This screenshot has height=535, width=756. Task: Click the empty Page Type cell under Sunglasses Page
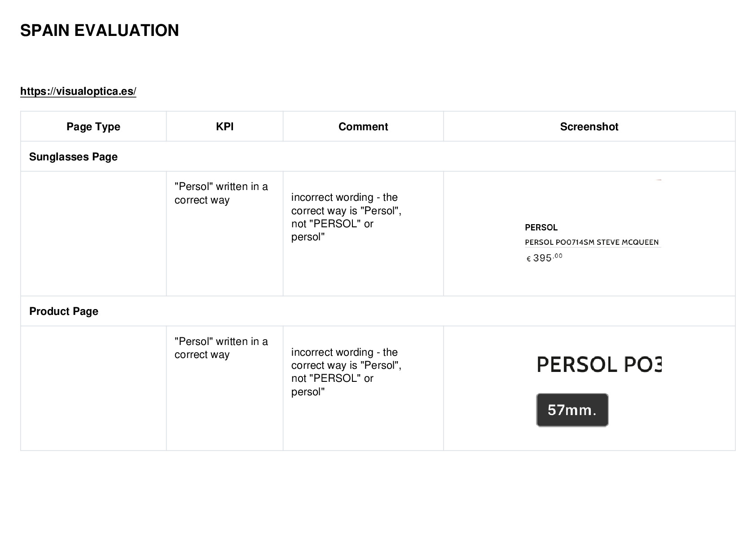point(93,234)
